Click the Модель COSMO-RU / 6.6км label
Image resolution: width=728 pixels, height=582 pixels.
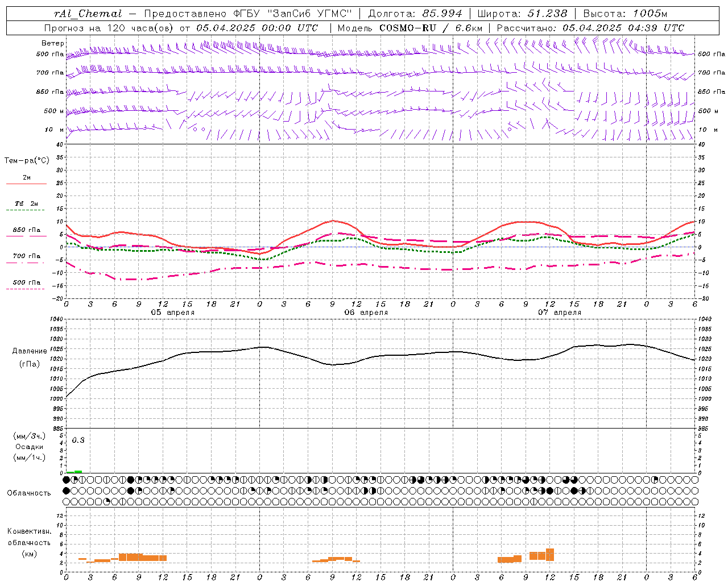[410, 28]
